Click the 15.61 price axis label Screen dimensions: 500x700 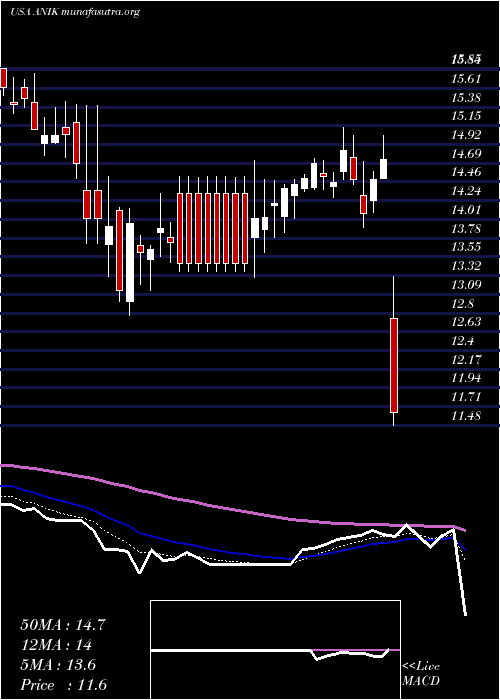[x=466, y=79]
